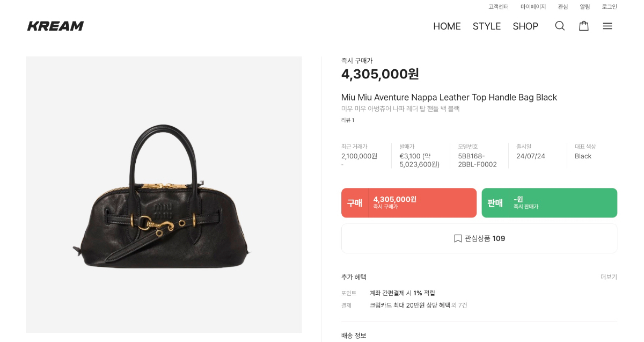Open the hamburger menu icon

[x=607, y=26]
